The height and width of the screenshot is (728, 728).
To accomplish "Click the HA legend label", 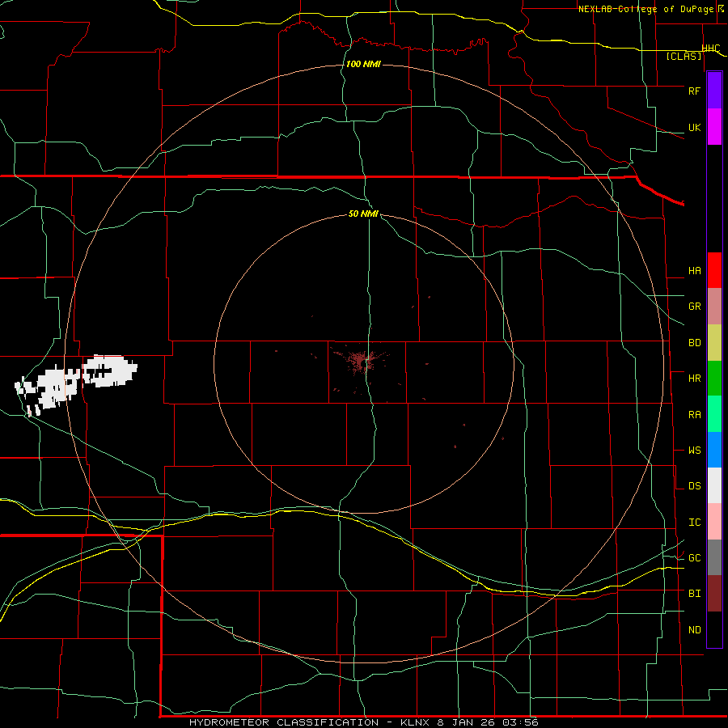I will [694, 270].
